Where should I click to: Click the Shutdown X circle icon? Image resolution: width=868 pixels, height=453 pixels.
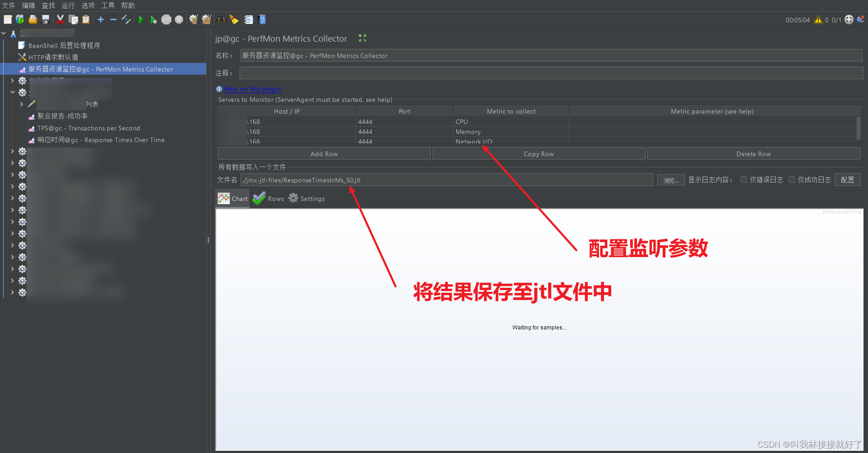tap(179, 19)
